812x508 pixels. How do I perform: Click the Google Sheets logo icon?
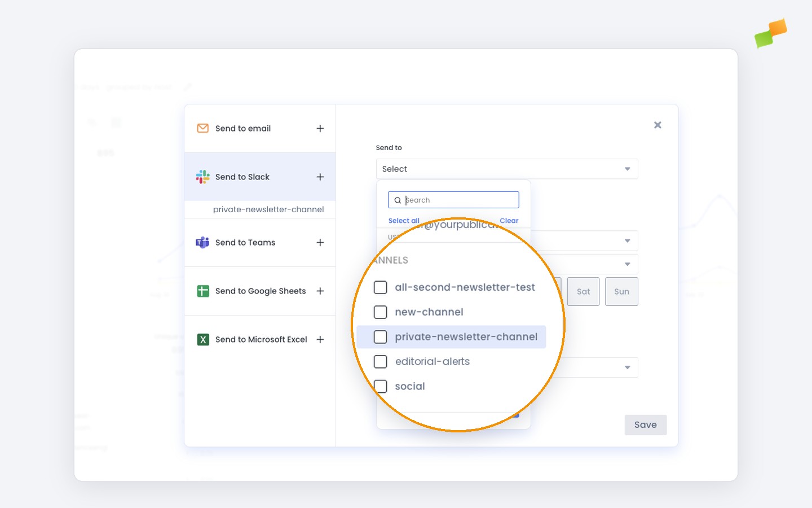click(203, 291)
